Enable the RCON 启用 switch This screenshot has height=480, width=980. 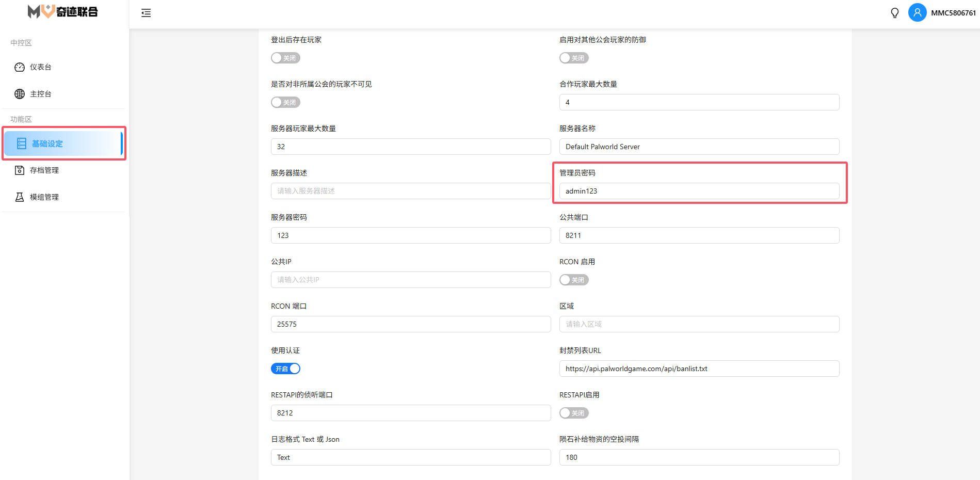click(574, 280)
